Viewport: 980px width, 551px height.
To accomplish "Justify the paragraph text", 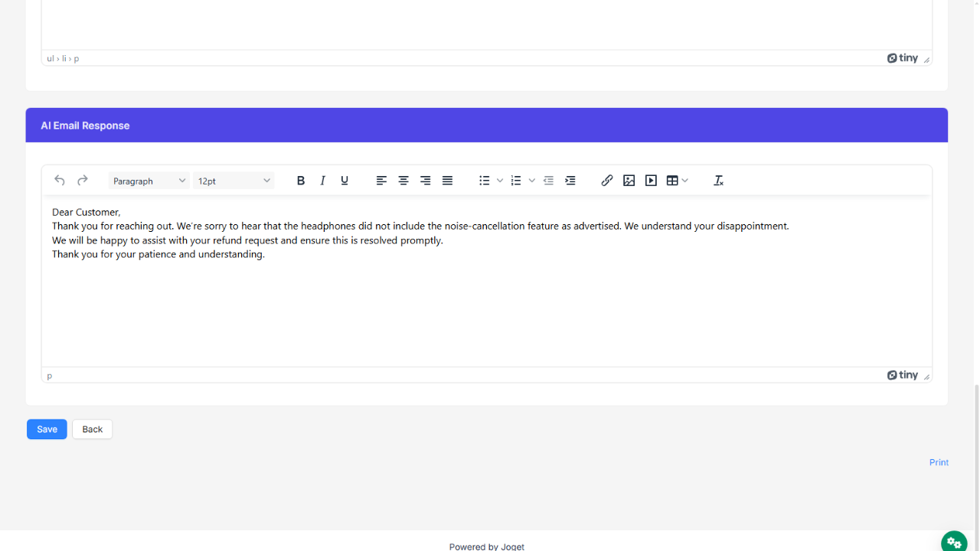I will tap(448, 181).
